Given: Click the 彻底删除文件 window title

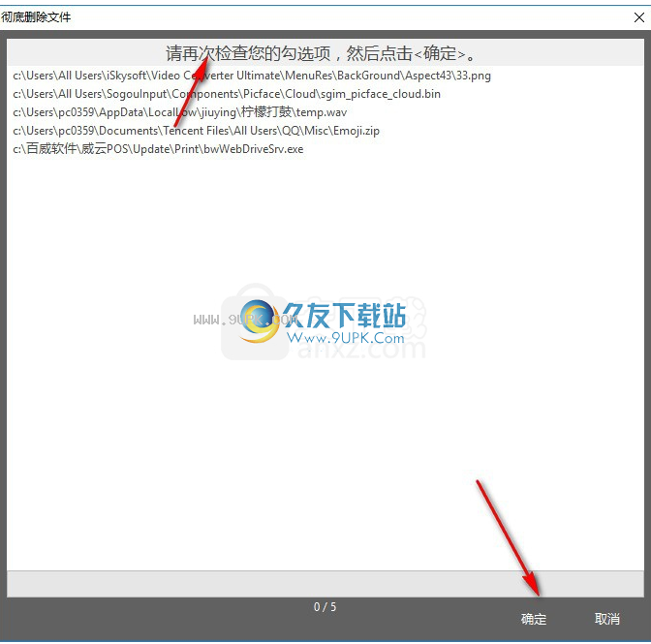Looking at the screenshot, I should pyautogui.click(x=36, y=17).
